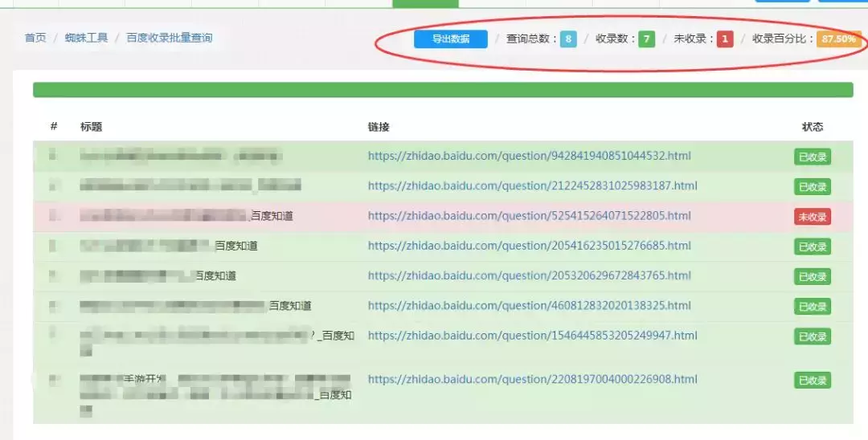Click the orange 87.50% percentage badge

(x=838, y=39)
